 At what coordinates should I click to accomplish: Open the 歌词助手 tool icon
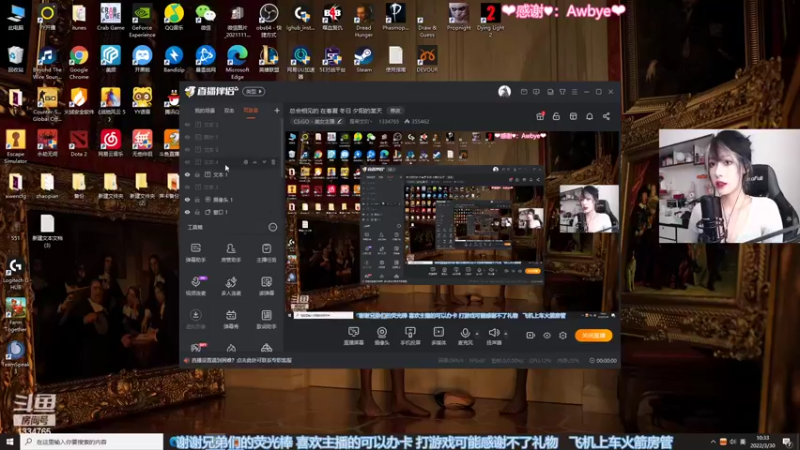coord(266,319)
